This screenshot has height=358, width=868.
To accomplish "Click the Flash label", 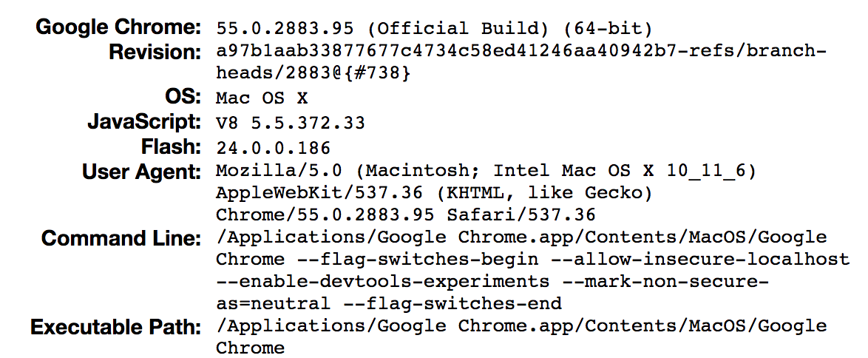I will coord(171,147).
